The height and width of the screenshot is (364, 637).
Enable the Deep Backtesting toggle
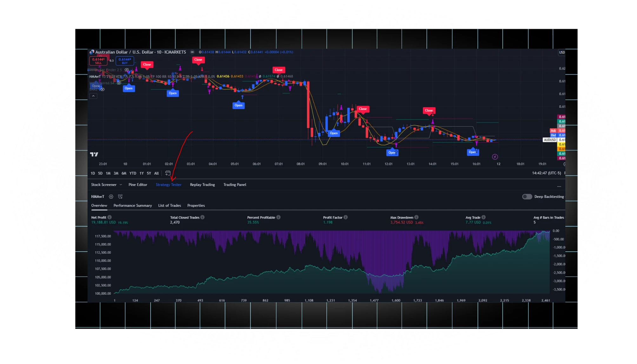click(524, 196)
